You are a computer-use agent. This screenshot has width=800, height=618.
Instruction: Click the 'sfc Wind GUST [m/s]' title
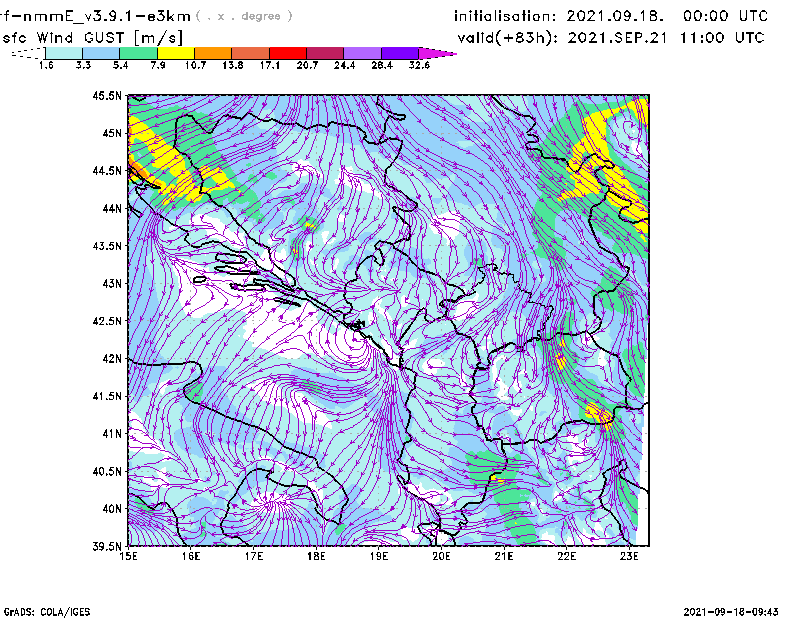click(x=92, y=38)
